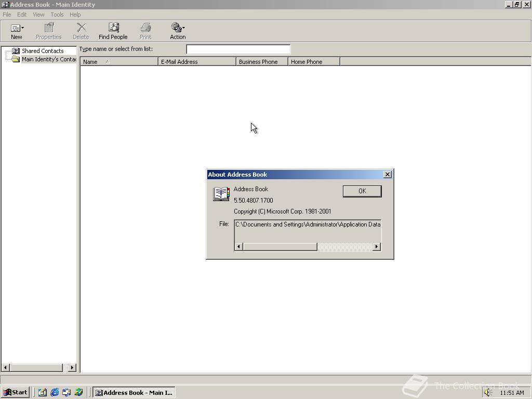Click the Address Book taskbar button
Viewport: 532px width, 399px height.
[x=134, y=393]
